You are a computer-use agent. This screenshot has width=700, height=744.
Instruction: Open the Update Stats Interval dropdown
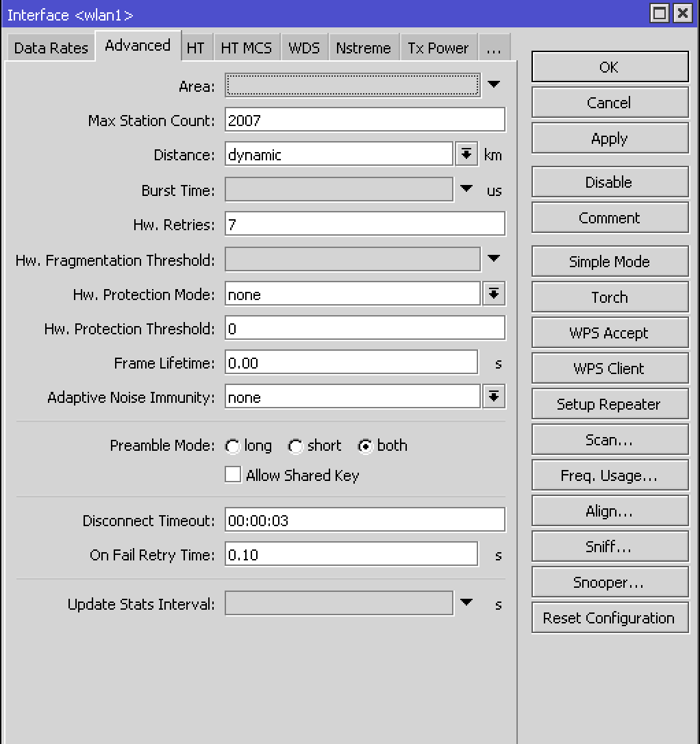click(x=466, y=603)
